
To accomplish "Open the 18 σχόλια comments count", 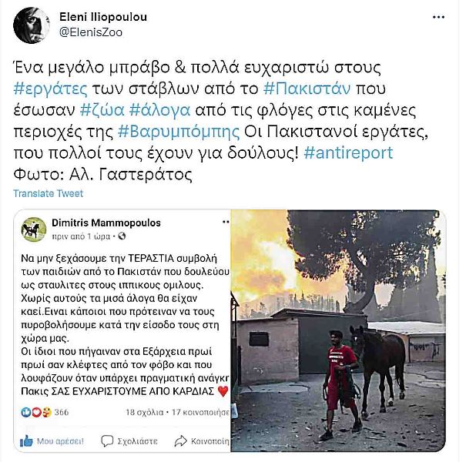I will coord(145,412).
